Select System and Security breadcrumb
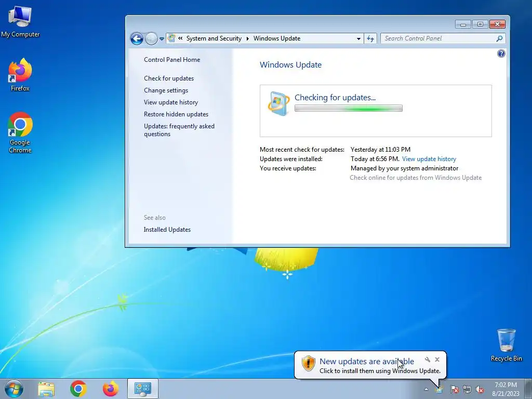This screenshot has height=399, width=532. (x=214, y=38)
